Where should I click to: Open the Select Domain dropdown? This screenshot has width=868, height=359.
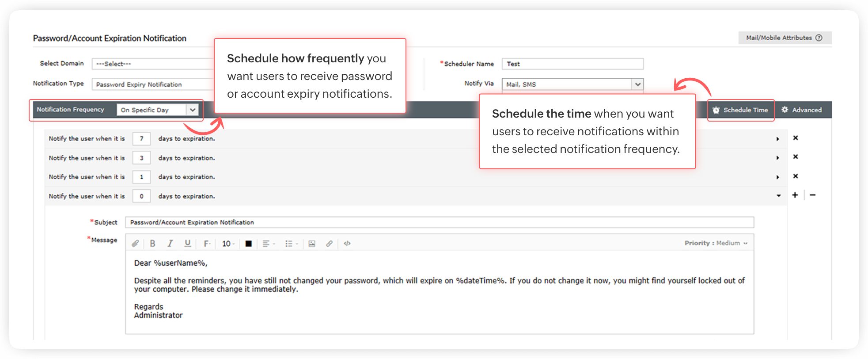[153, 64]
